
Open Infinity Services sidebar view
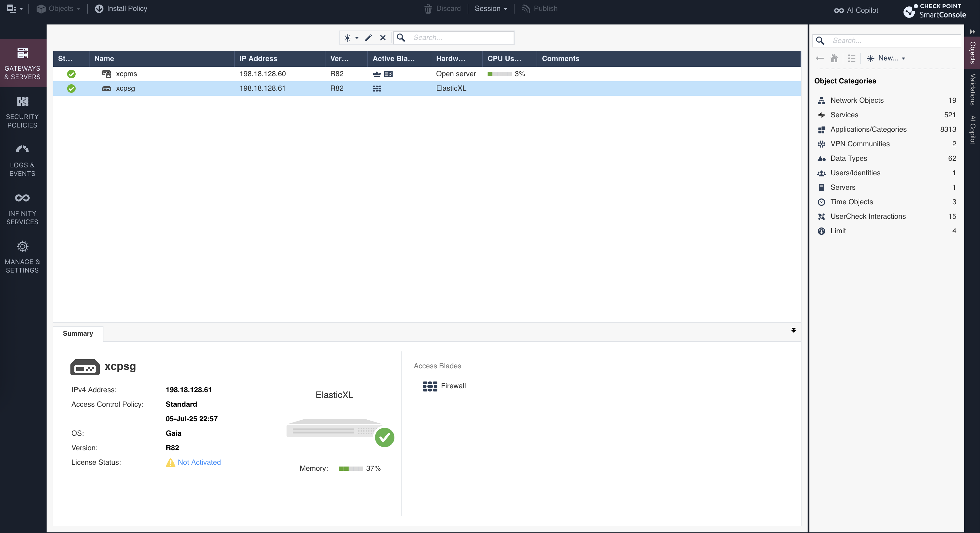point(22,209)
